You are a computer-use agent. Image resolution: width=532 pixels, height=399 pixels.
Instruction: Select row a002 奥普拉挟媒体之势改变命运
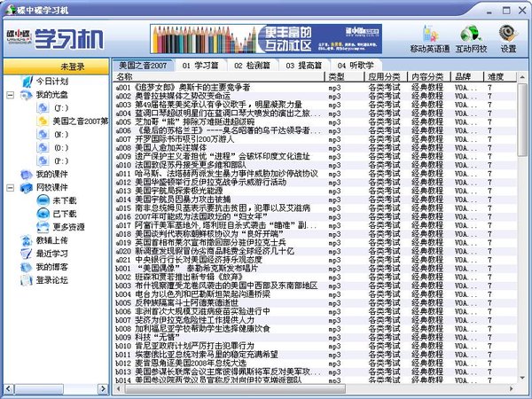(316, 96)
